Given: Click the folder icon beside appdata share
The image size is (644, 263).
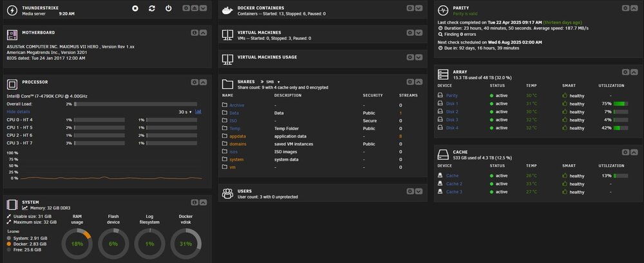Looking at the screenshot, I should [224, 136].
